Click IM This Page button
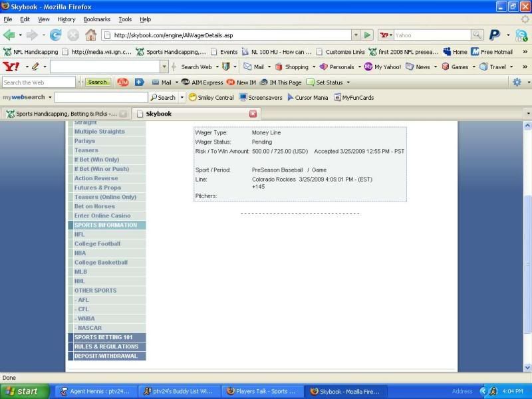The width and height of the screenshot is (532, 399). 281,82
